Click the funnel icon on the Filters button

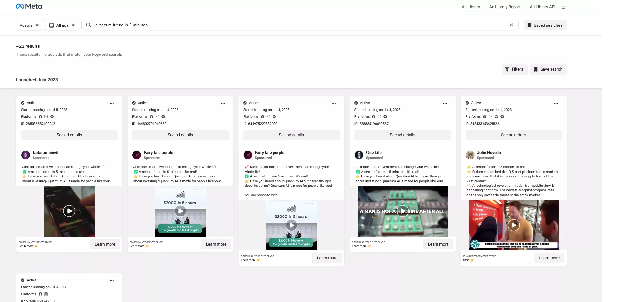click(x=507, y=69)
